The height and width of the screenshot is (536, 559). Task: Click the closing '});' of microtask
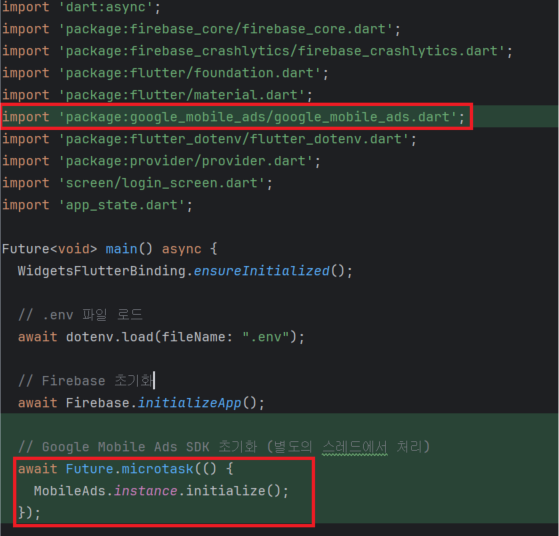coord(30,513)
